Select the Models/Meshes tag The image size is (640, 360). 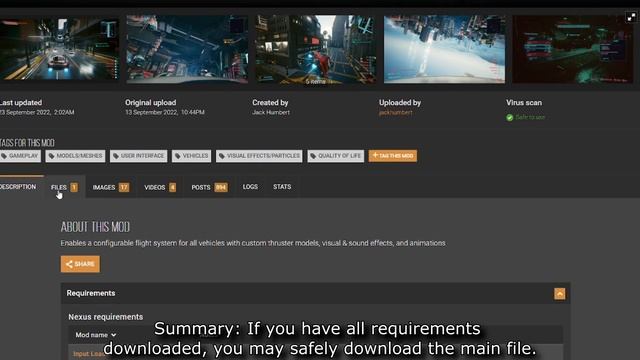(75, 156)
